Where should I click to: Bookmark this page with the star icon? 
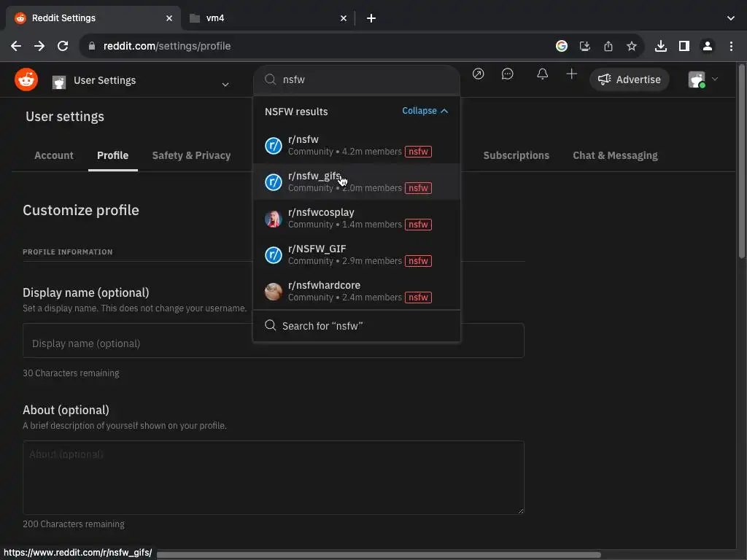632,46
